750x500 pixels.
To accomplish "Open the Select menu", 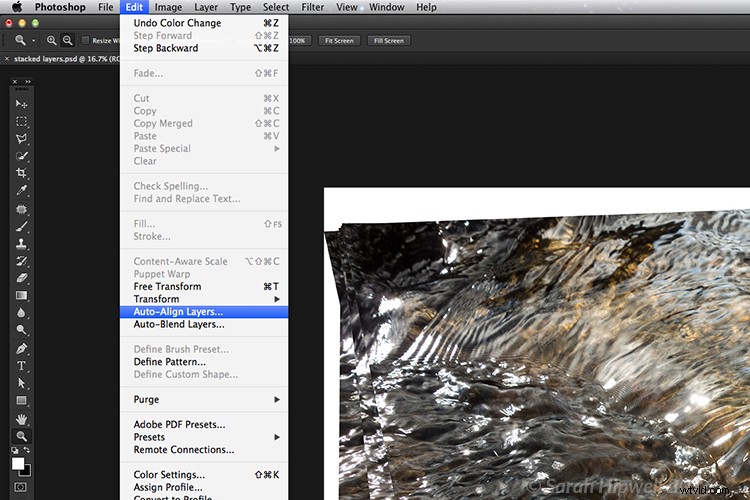I will point(276,7).
